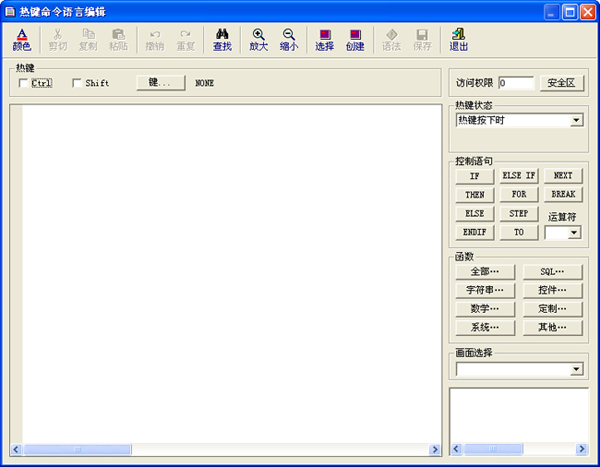
Task: Click editor scrollbar right arrow
Action: pos(435,449)
